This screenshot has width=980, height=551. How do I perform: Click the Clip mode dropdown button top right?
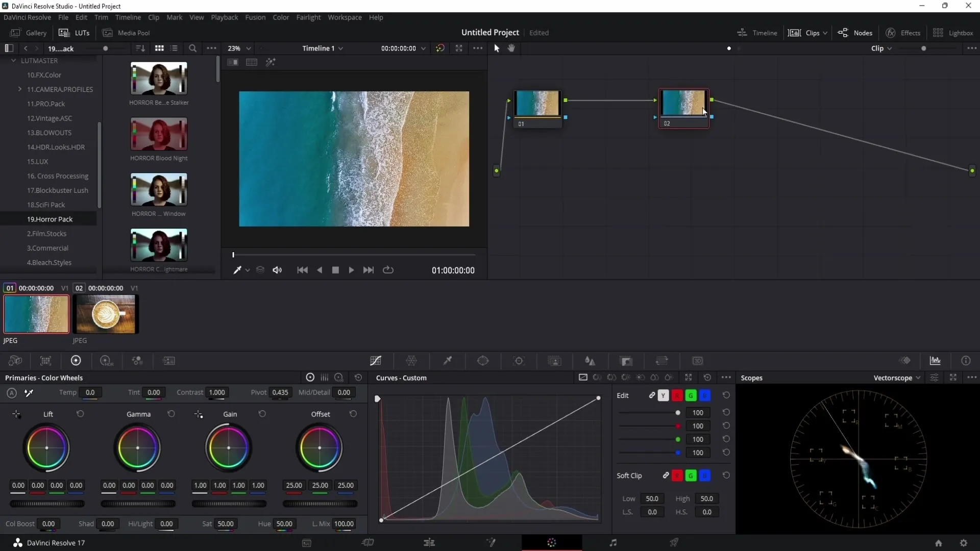[883, 48]
